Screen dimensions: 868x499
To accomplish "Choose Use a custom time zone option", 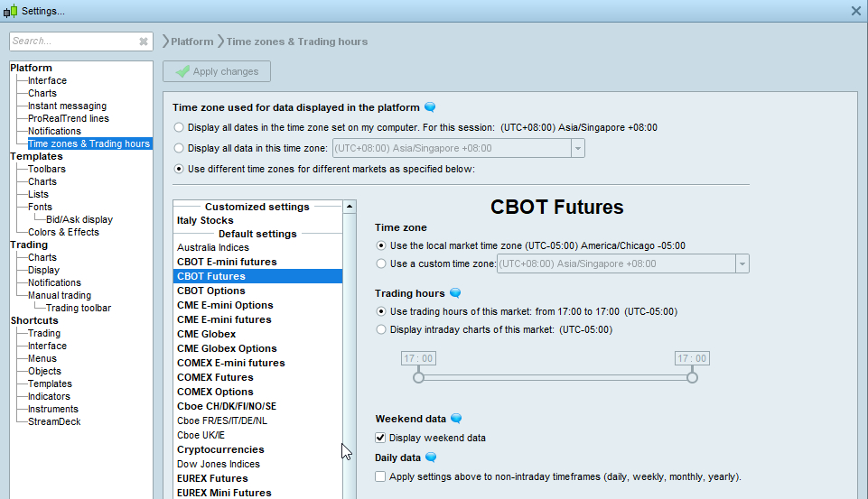I will 380,263.
